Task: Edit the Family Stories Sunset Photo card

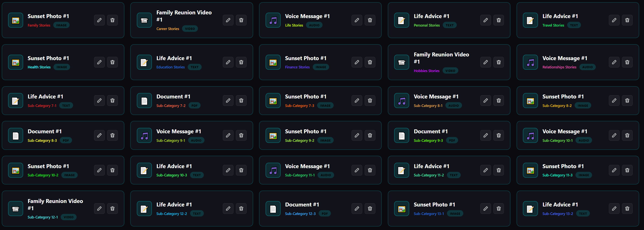Action: click(x=99, y=20)
